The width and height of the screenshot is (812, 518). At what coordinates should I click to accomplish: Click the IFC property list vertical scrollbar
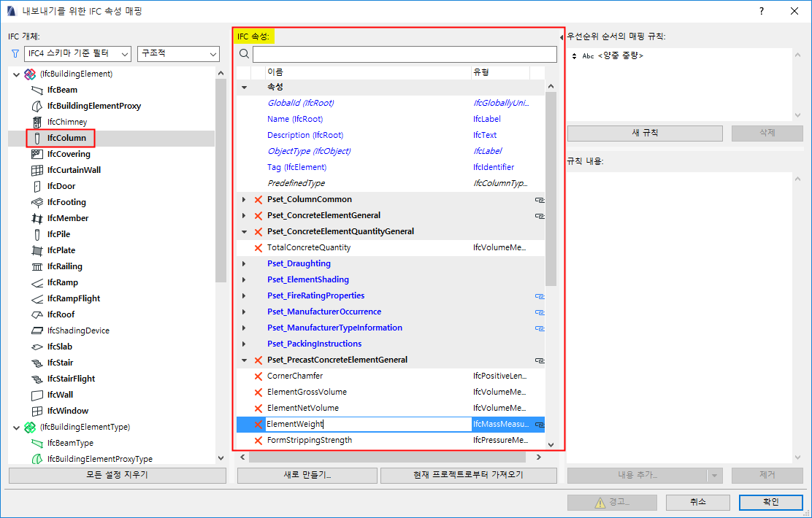pyautogui.click(x=551, y=189)
